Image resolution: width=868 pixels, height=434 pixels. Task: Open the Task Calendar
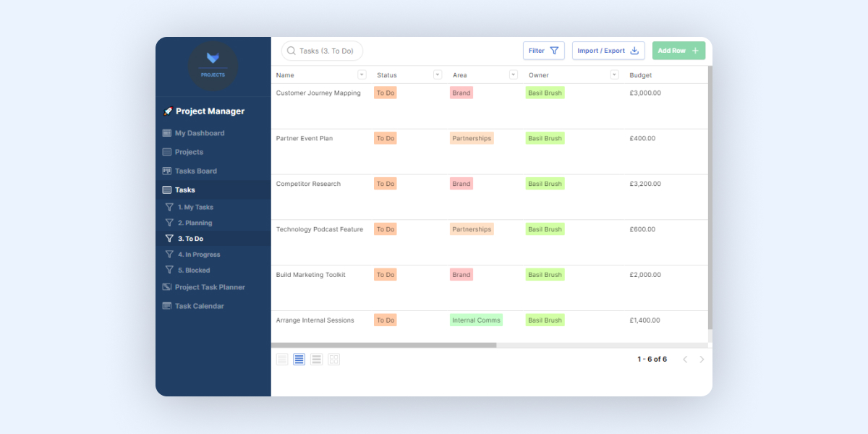[x=200, y=306]
